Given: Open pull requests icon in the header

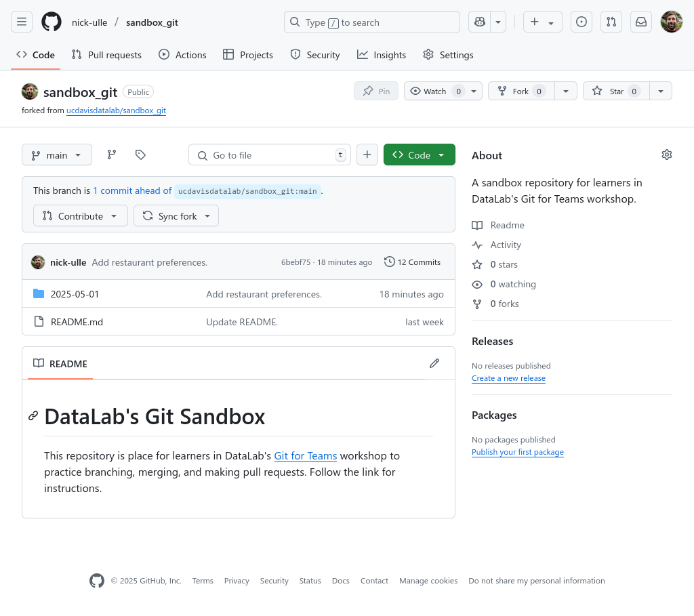Looking at the screenshot, I should pyautogui.click(x=611, y=21).
